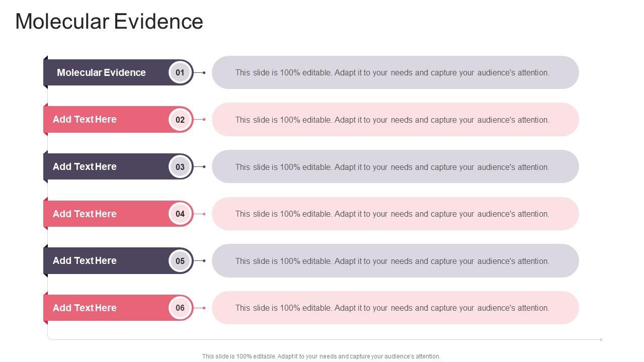The width and height of the screenshot is (644, 362).
Task: Click the gray description box for item 01
Action: click(395, 72)
